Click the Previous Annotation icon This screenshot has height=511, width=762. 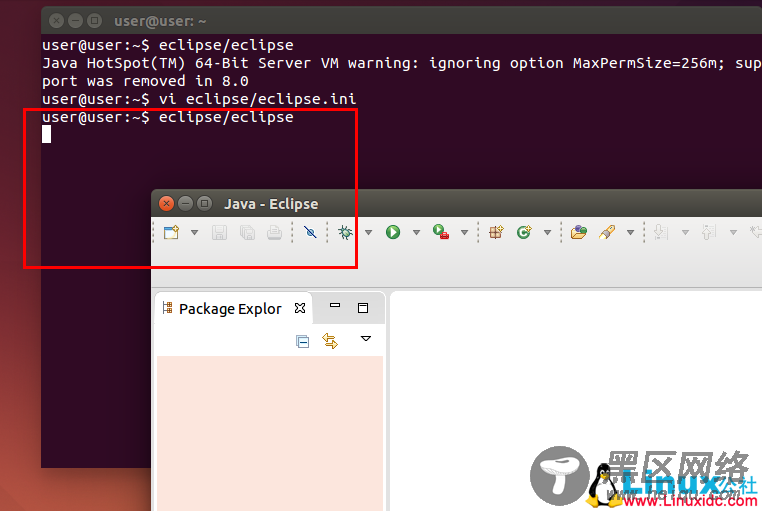[x=709, y=232]
